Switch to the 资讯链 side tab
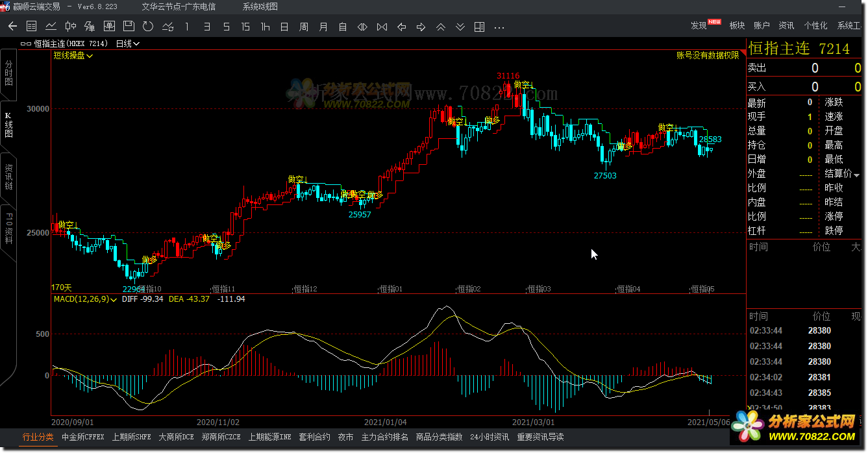This screenshot has width=868, height=453. [8, 177]
